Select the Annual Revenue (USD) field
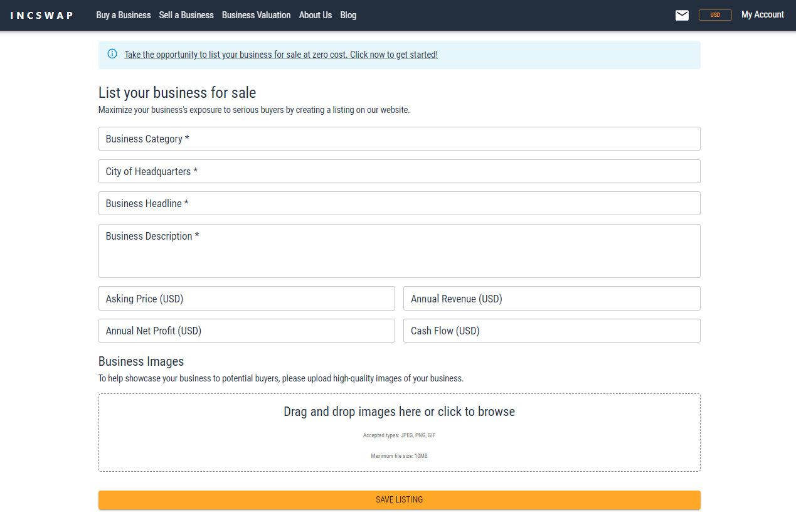The image size is (796, 532). (552, 299)
